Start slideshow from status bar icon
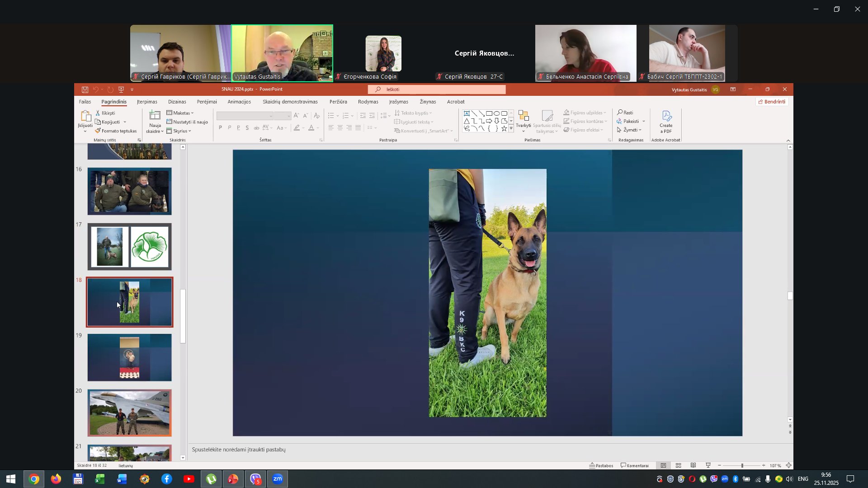 [x=708, y=465]
